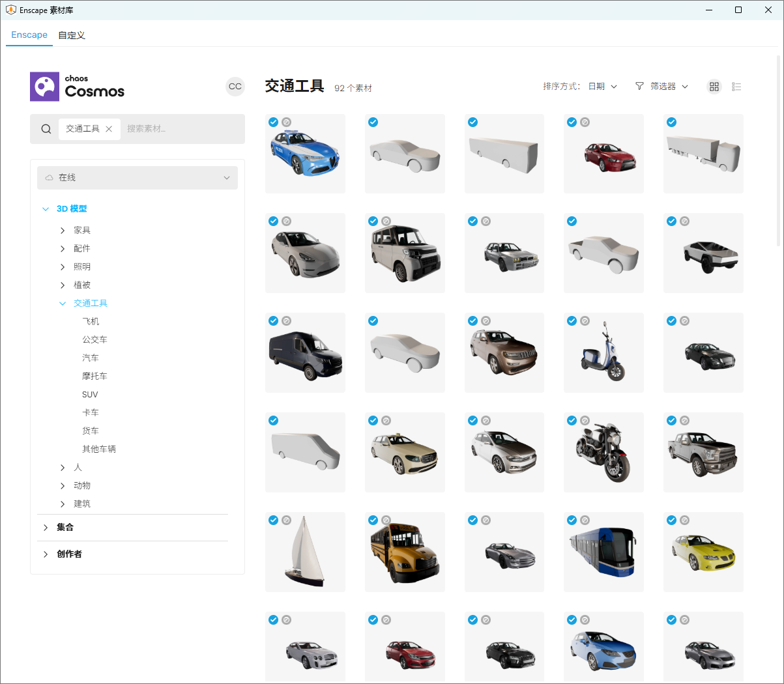
Task: Remove the 交通工具 search tag
Action: coord(109,129)
